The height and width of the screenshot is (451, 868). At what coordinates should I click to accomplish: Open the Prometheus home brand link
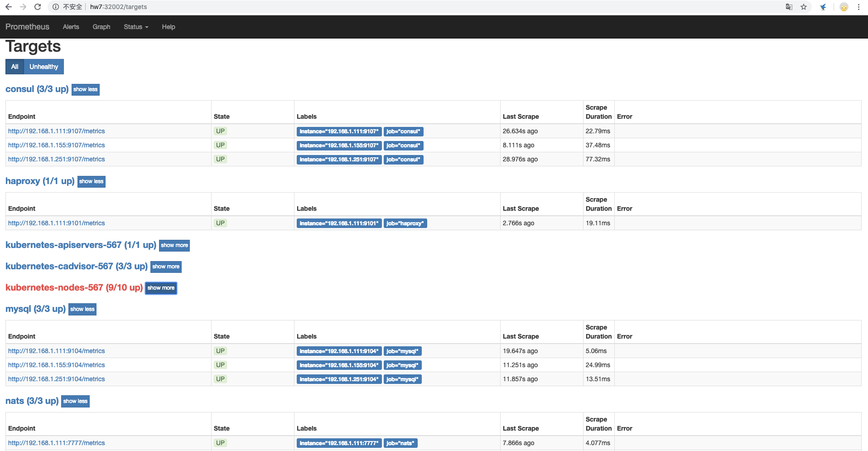coord(27,27)
